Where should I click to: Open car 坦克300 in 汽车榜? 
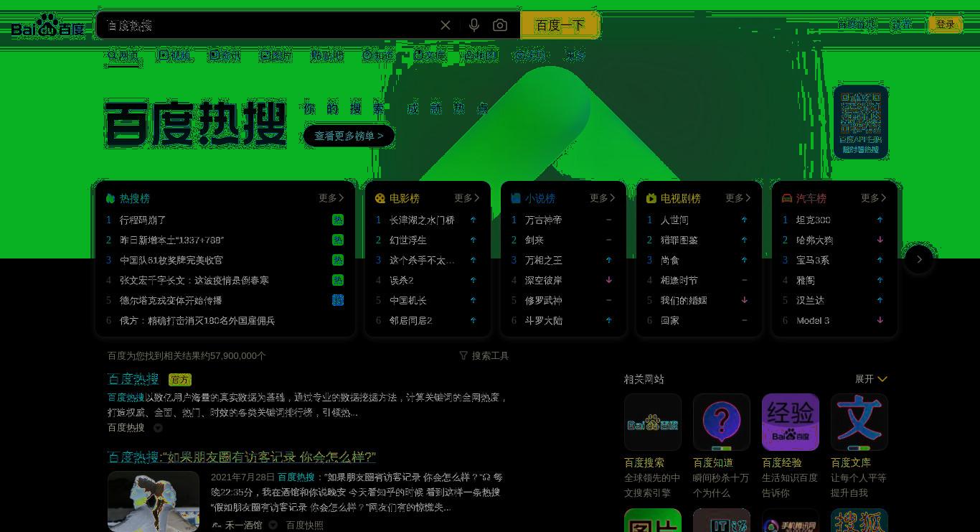click(814, 220)
